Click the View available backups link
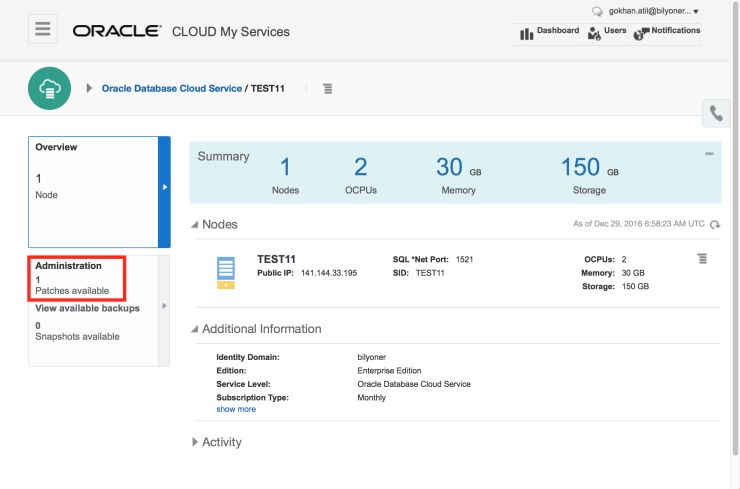 [x=88, y=308]
